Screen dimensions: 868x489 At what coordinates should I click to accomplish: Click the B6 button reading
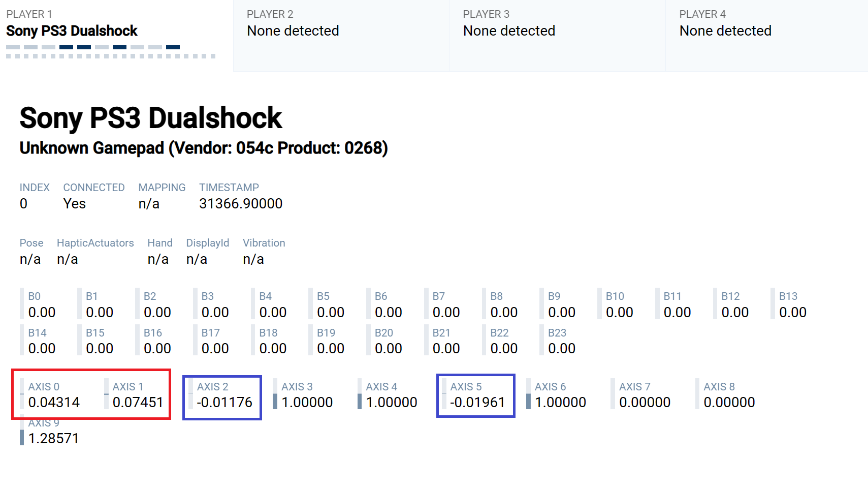tap(385, 304)
